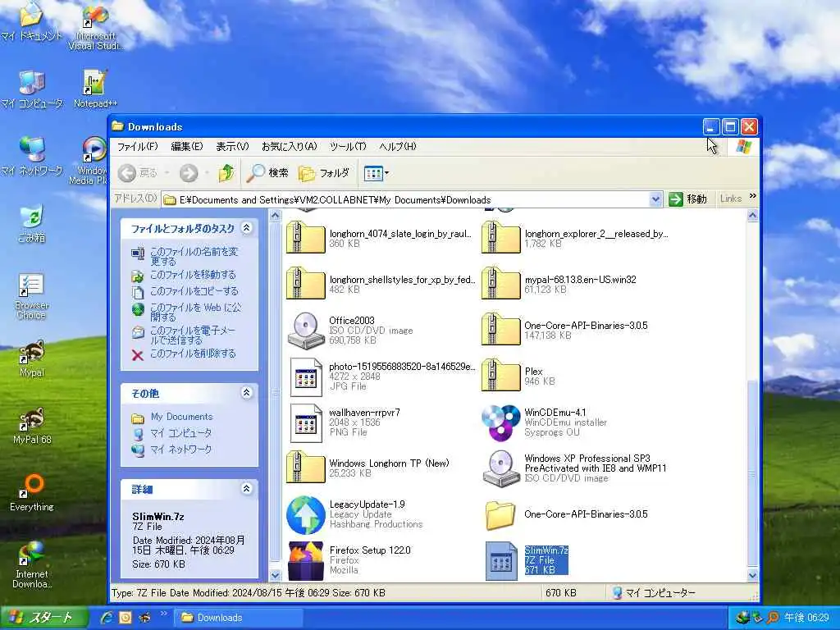Open the お気に入り(A) menu
Viewport: 840px width, 630px height.
pos(290,146)
